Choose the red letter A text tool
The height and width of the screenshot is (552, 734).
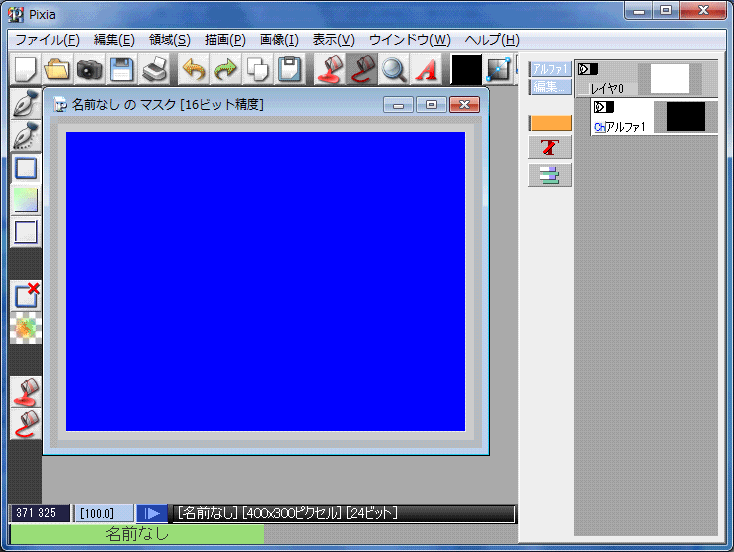[426, 69]
